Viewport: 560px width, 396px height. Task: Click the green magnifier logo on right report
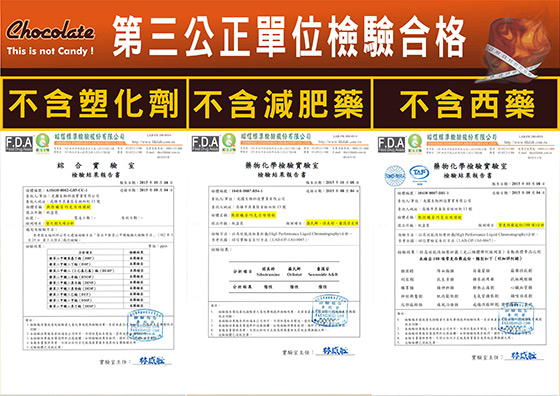(415, 144)
